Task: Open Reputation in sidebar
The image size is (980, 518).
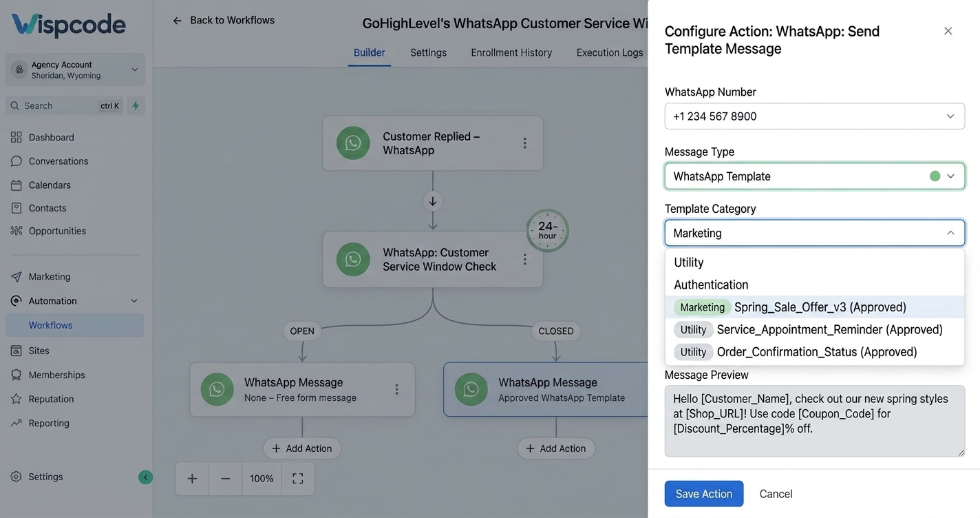Action: coord(51,399)
